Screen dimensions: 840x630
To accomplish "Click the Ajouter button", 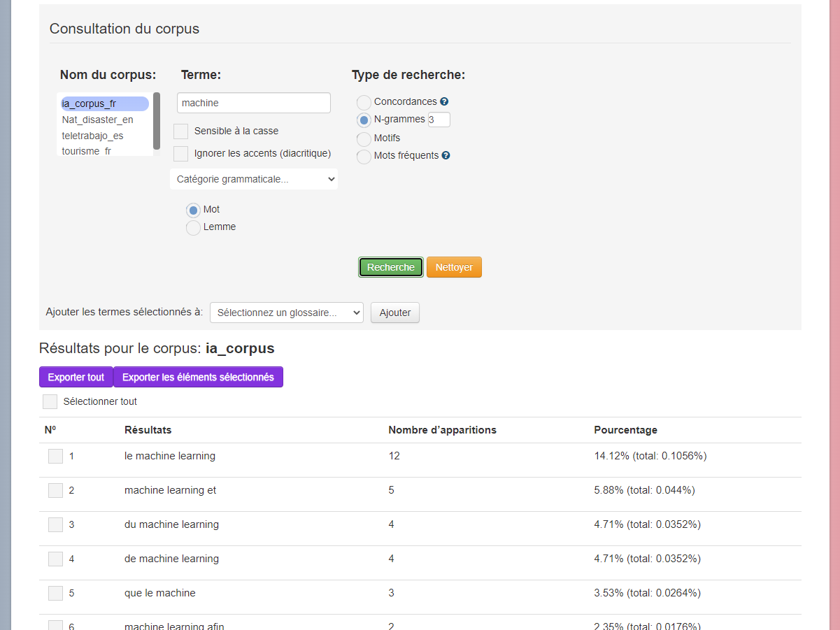I will 394,313.
